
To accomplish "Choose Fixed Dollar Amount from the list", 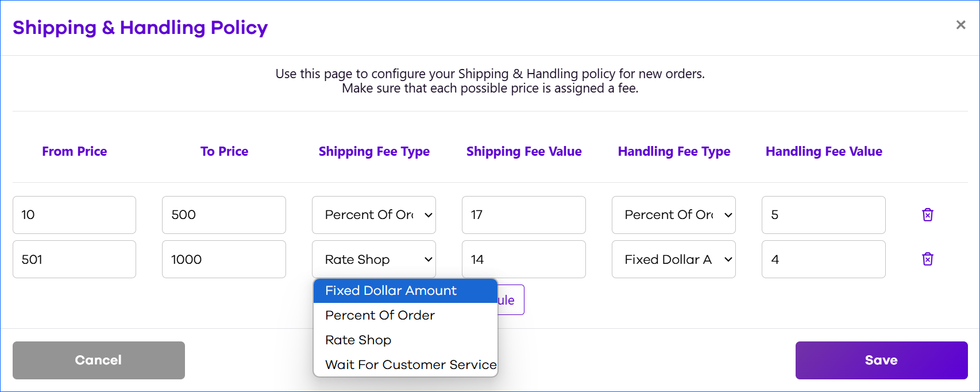I will click(x=406, y=291).
